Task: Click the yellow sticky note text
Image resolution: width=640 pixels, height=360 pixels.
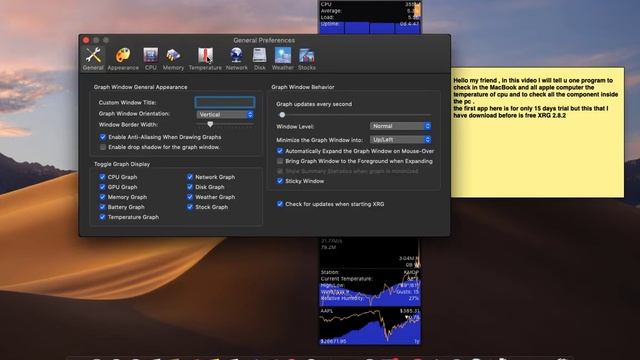Action: coord(536,98)
